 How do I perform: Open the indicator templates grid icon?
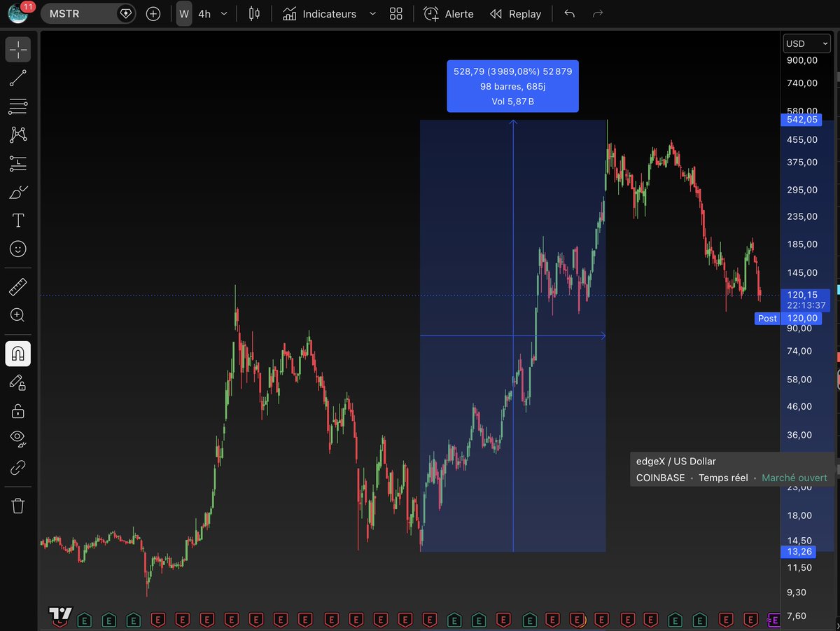click(x=396, y=14)
